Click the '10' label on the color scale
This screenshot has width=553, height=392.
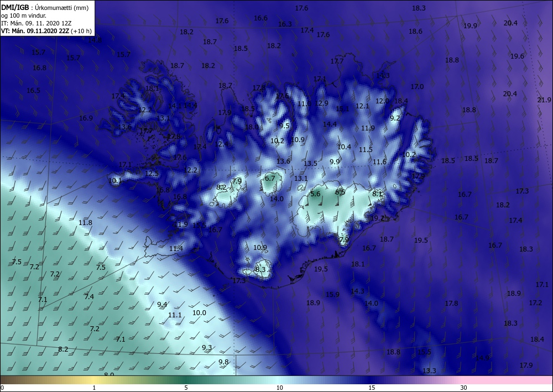[279, 388]
